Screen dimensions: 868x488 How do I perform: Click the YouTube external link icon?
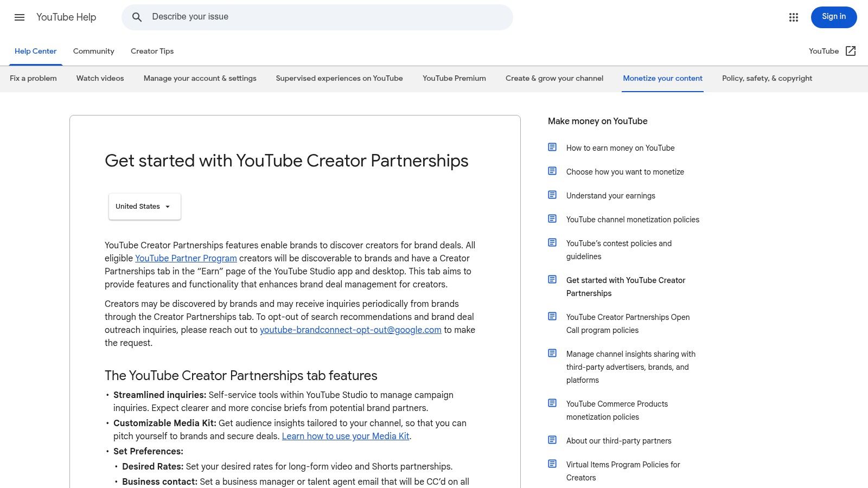[x=851, y=51]
